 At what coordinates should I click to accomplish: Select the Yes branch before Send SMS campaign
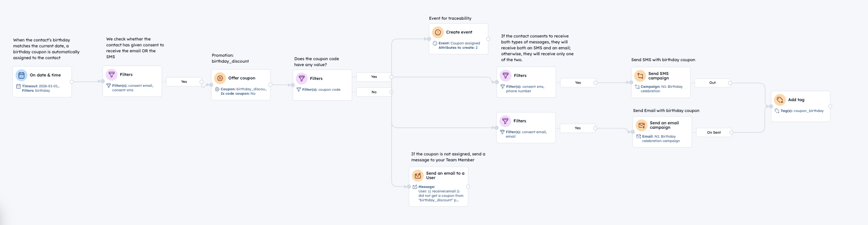pos(578,82)
